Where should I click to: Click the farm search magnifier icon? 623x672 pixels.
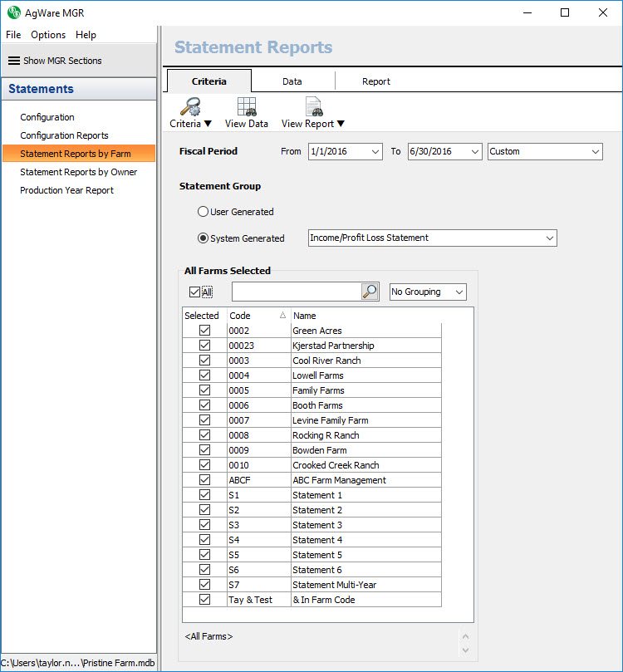370,292
